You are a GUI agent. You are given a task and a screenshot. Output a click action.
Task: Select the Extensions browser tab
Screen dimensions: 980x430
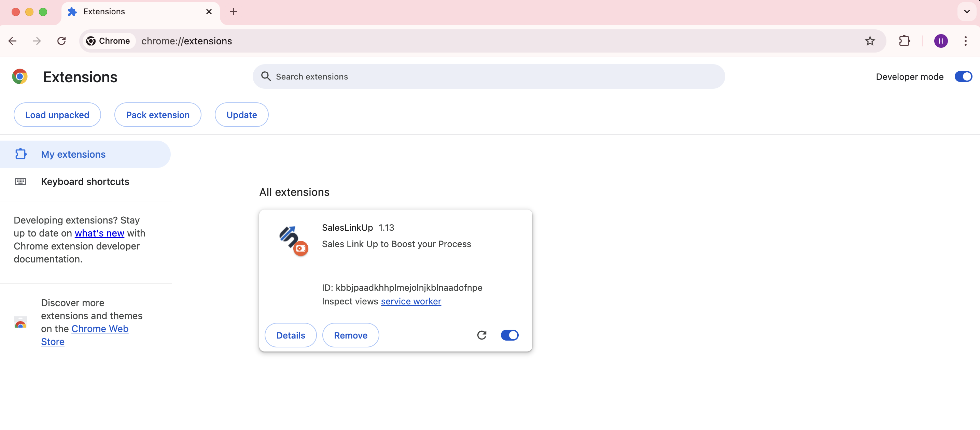coord(104,12)
